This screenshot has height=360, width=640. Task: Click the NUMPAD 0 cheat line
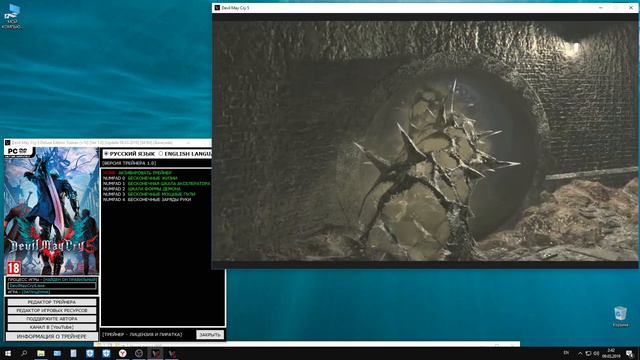tap(140, 178)
